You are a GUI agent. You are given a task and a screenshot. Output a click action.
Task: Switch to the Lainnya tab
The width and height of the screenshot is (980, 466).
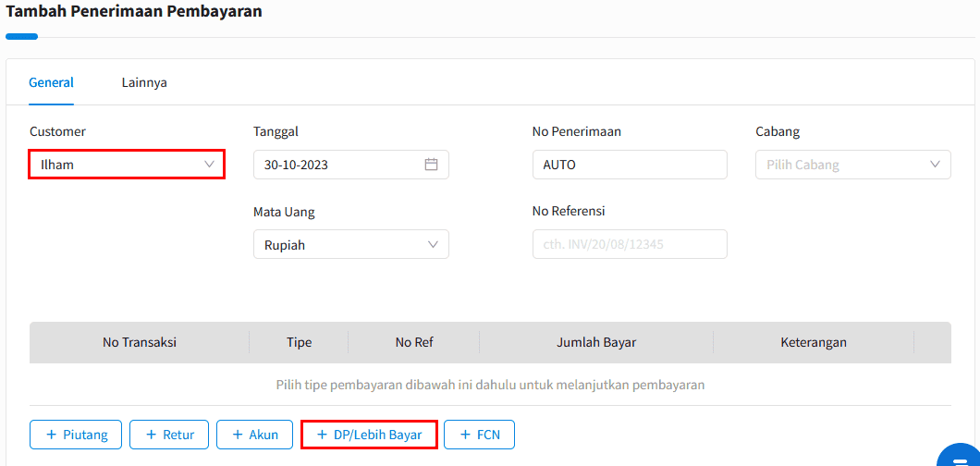pos(144,82)
